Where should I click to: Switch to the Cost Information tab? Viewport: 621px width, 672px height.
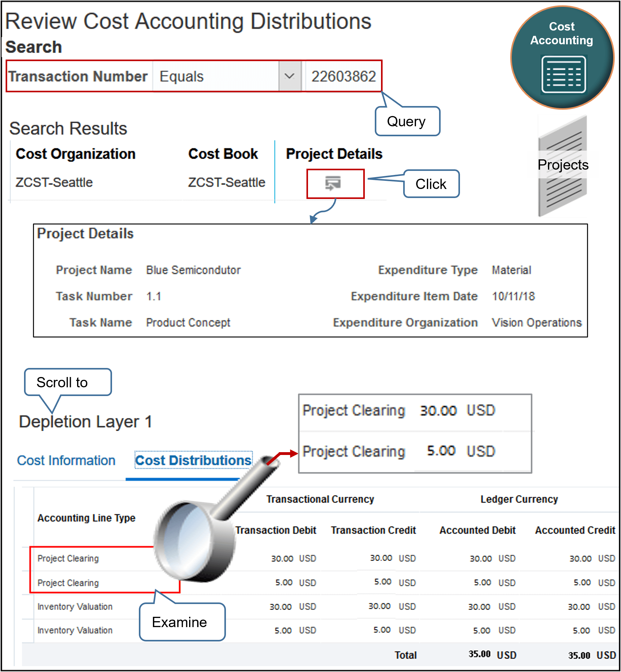coord(66,461)
